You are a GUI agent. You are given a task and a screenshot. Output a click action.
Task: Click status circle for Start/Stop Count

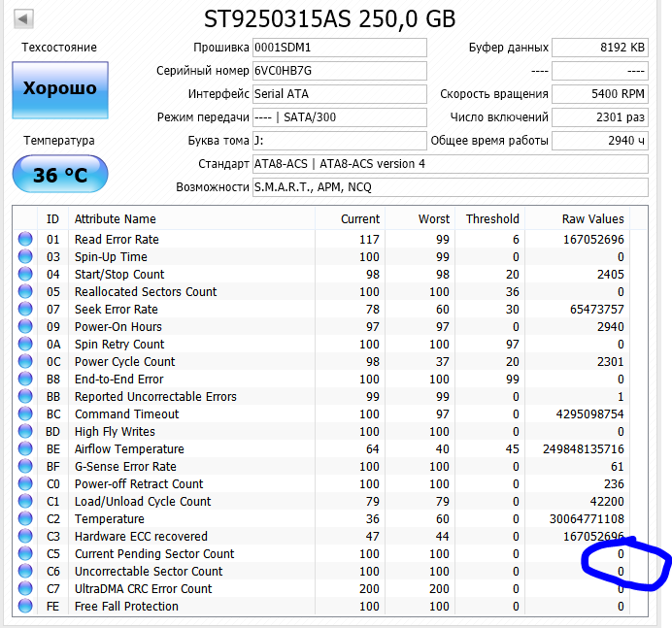(x=25, y=274)
